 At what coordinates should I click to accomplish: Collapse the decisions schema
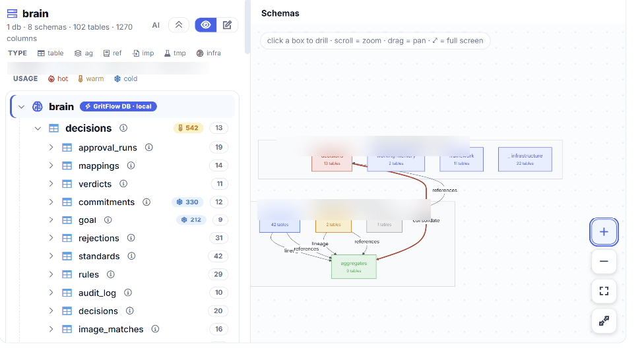pyautogui.click(x=38, y=129)
